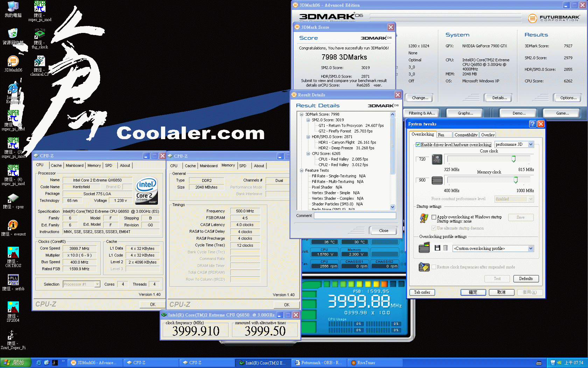Click the restore clock frequencies broom icon
The height and width of the screenshot is (368, 588).
tap(424, 267)
